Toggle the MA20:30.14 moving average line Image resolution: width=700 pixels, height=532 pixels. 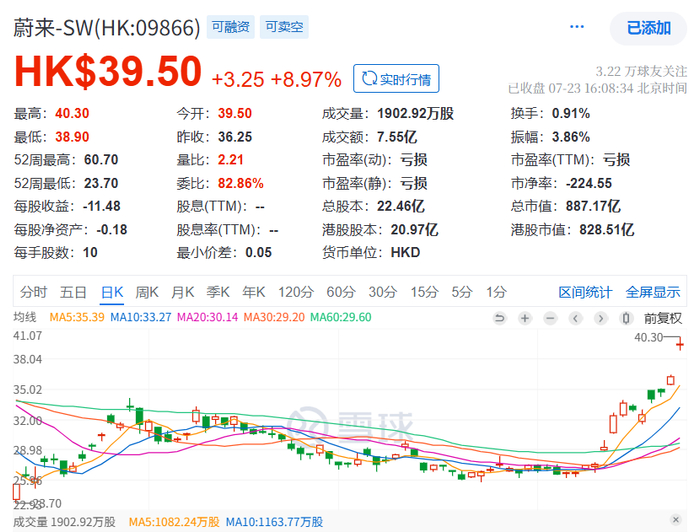[x=208, y=317]
